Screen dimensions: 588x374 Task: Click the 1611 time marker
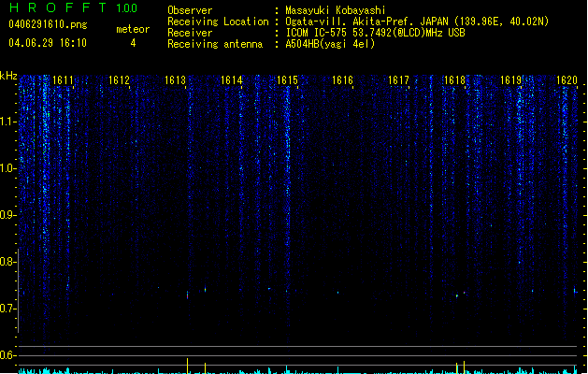[63, 80]
